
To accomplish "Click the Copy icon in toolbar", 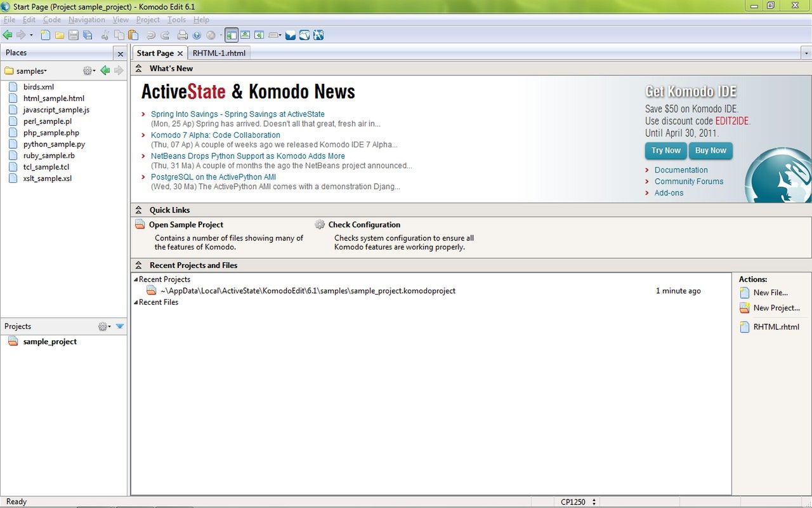I will click(x=119, y=35).
